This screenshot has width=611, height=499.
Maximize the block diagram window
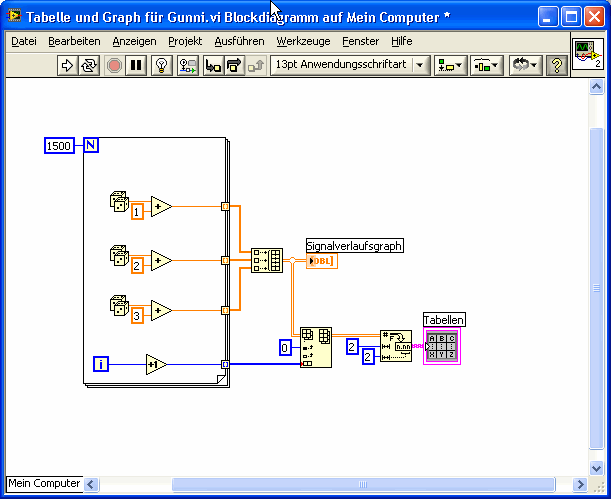click(x=571, y=17)
